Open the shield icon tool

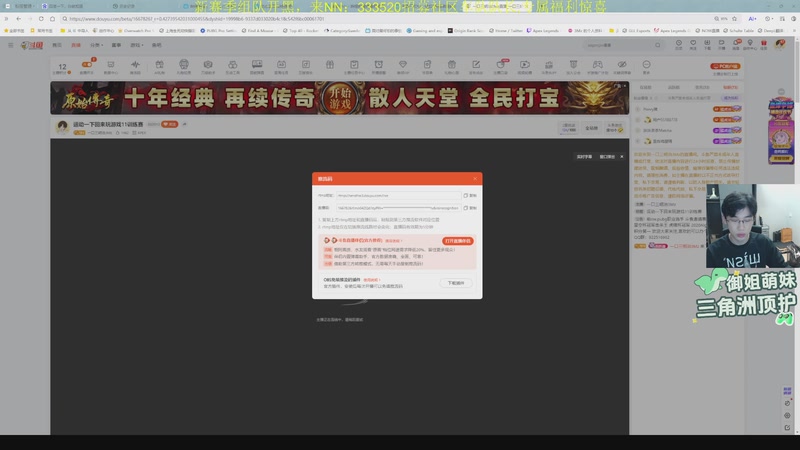coord(573,67)
